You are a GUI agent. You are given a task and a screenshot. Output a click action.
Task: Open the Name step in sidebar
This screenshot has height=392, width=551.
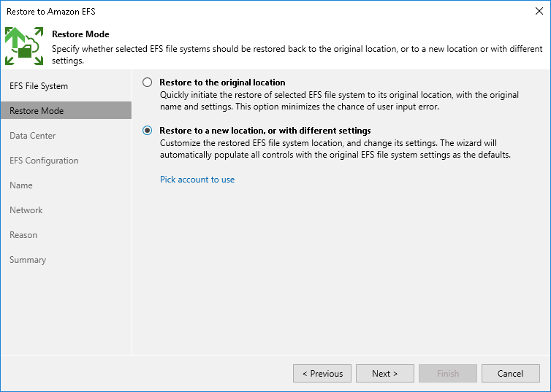click(21, 185)
